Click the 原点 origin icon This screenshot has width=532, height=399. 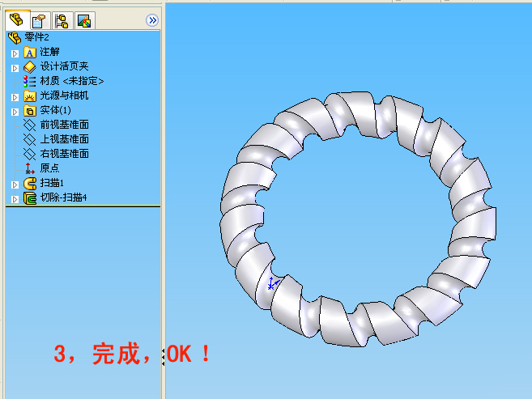(x=30, y=168)
